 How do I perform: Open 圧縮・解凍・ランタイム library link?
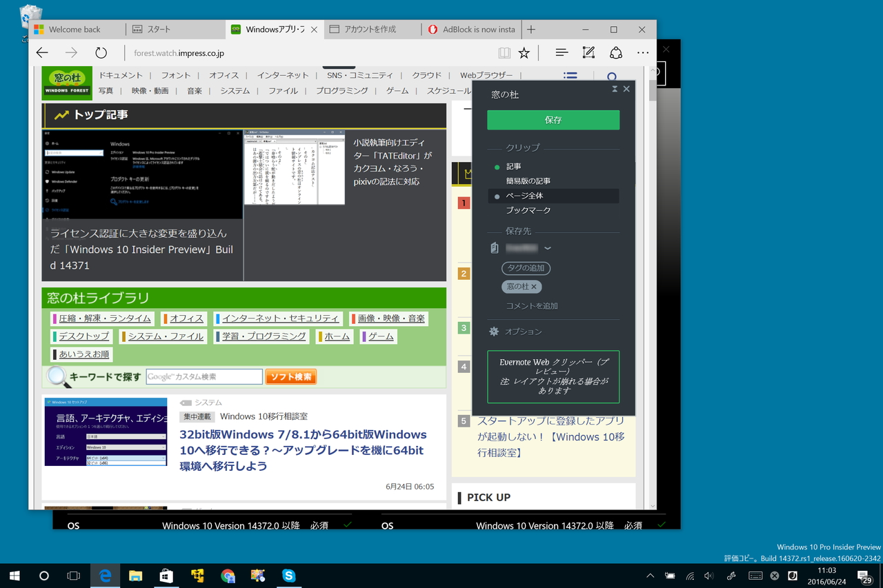pos(105,318)
